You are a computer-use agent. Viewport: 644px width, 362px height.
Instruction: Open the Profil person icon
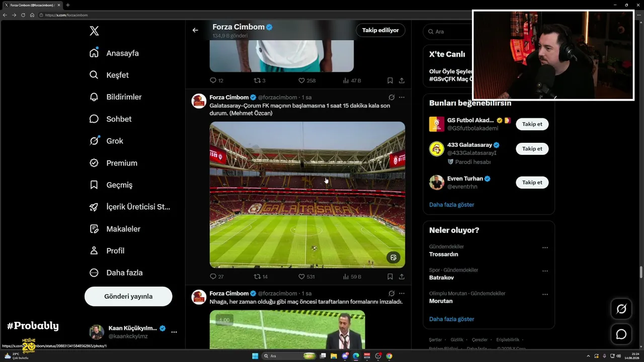(x=94, y=250)
